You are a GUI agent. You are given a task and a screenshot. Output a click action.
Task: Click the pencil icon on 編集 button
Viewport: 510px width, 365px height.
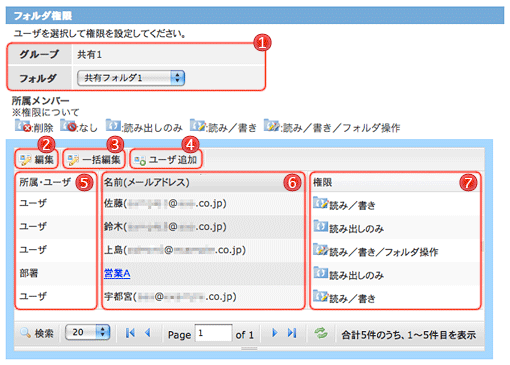tap(25, 160)
